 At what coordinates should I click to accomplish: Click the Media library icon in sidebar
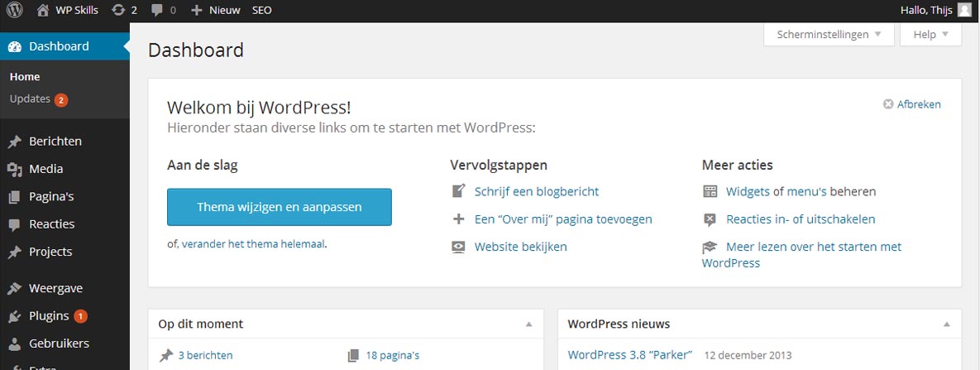pos(14,170)
